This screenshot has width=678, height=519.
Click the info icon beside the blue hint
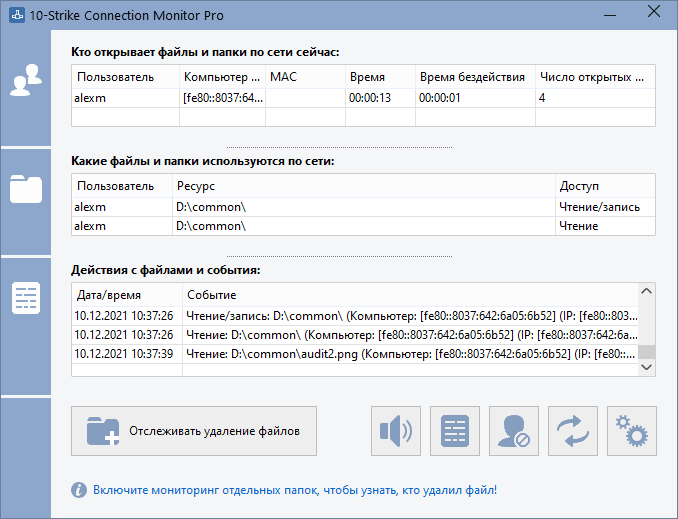click(79, 490)
